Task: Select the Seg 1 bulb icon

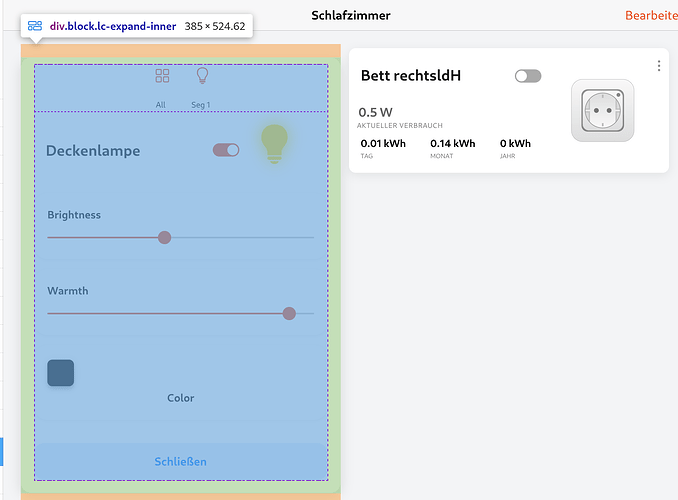Action: click(x=202, y=76)
